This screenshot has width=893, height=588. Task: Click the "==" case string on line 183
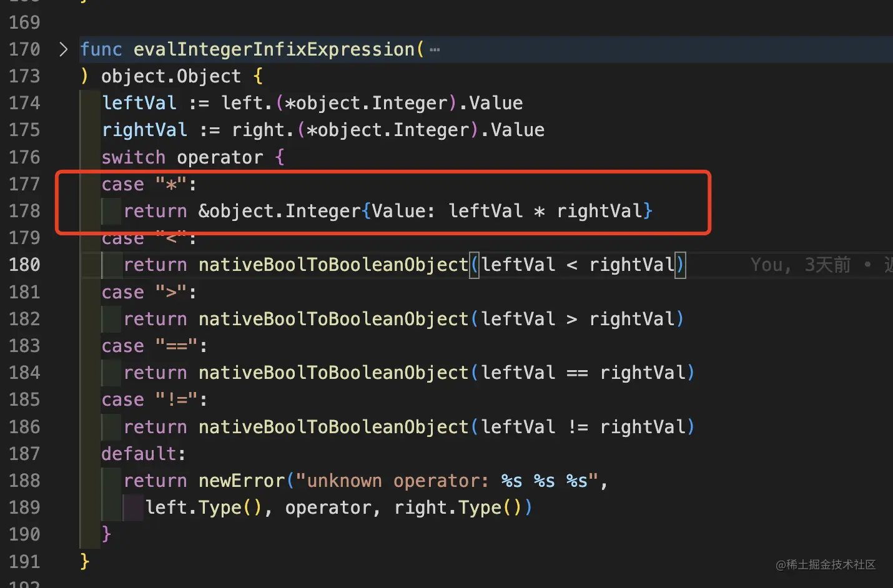coord(177,346)
